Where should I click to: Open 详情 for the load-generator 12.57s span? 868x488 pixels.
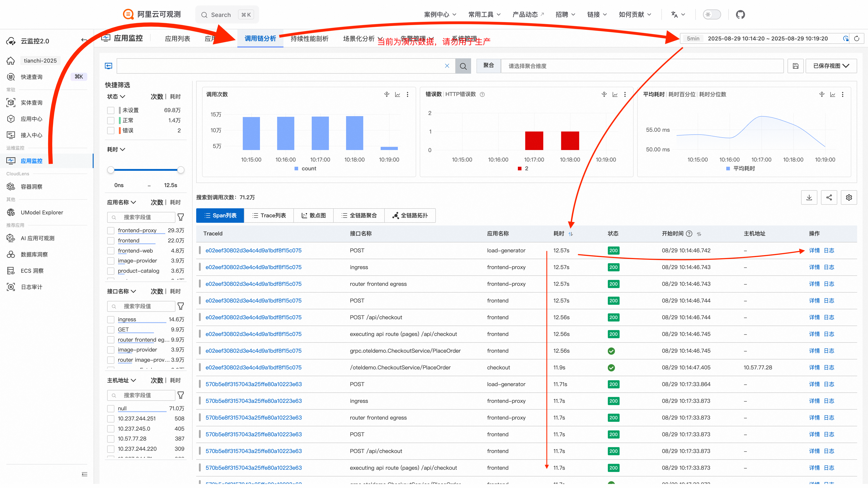(814, 251)
